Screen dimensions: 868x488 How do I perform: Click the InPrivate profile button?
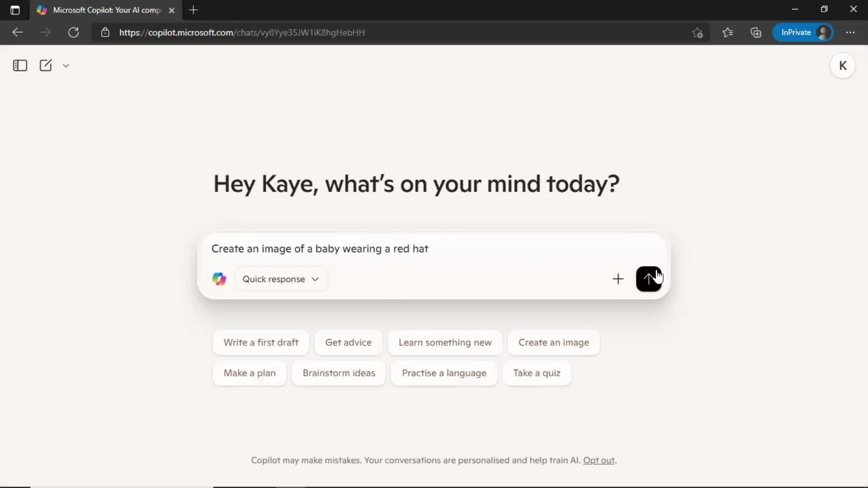(803, 33)
